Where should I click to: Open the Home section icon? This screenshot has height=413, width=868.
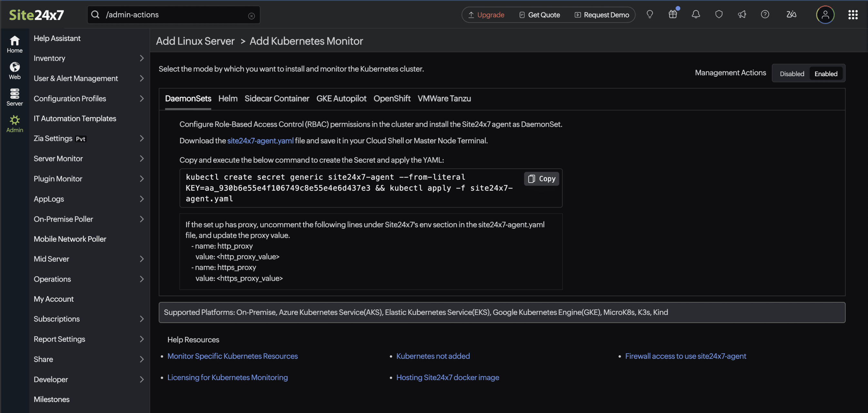15,44
